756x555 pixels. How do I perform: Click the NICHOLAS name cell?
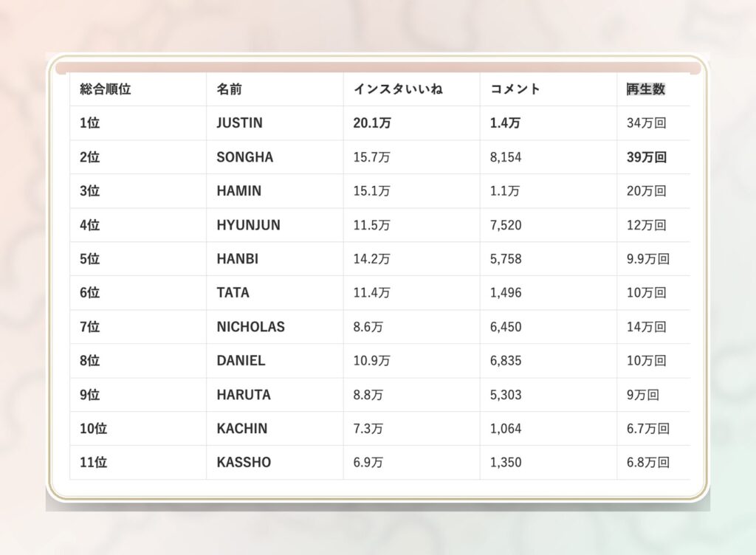tap(250, 327)
